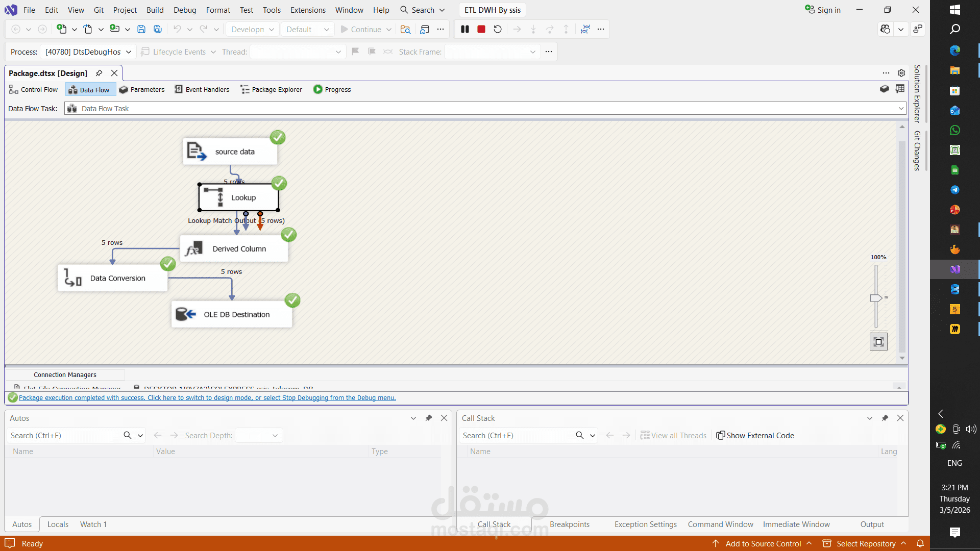Click the package execution completed success link
The width and height of the screenshot is (980, 551).
[207, 398]
